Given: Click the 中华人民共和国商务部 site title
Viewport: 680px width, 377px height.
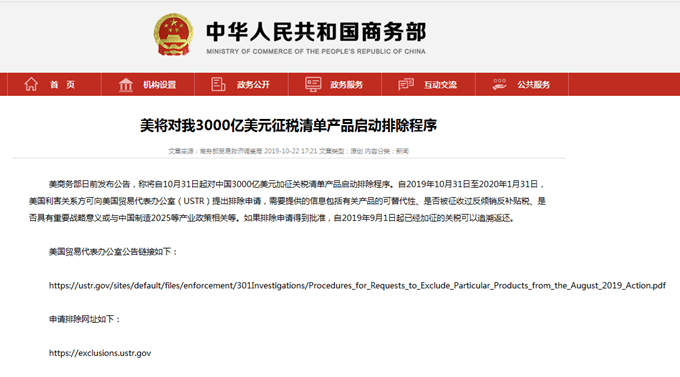Looking at the screenshot, I should click(x=316, y=32).
